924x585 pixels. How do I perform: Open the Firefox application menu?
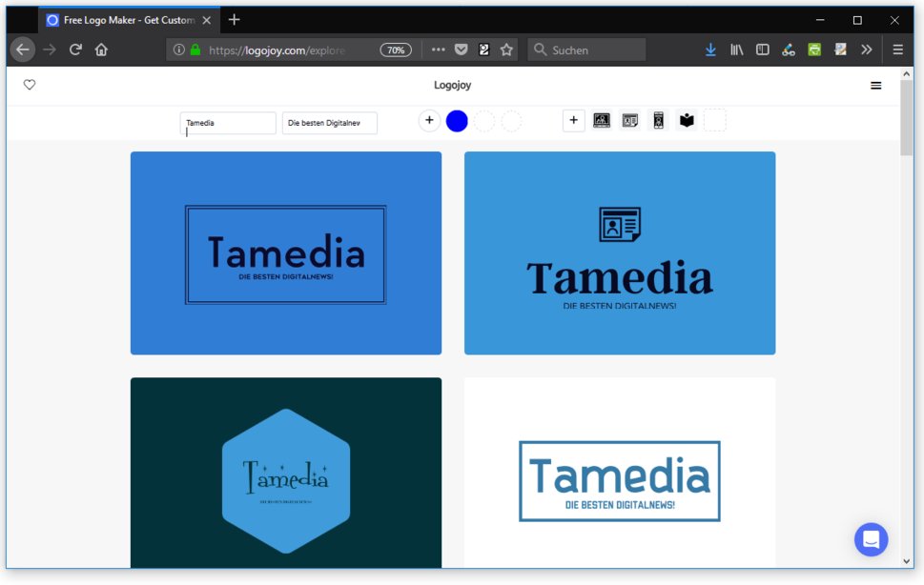click(x=897, y=50)
